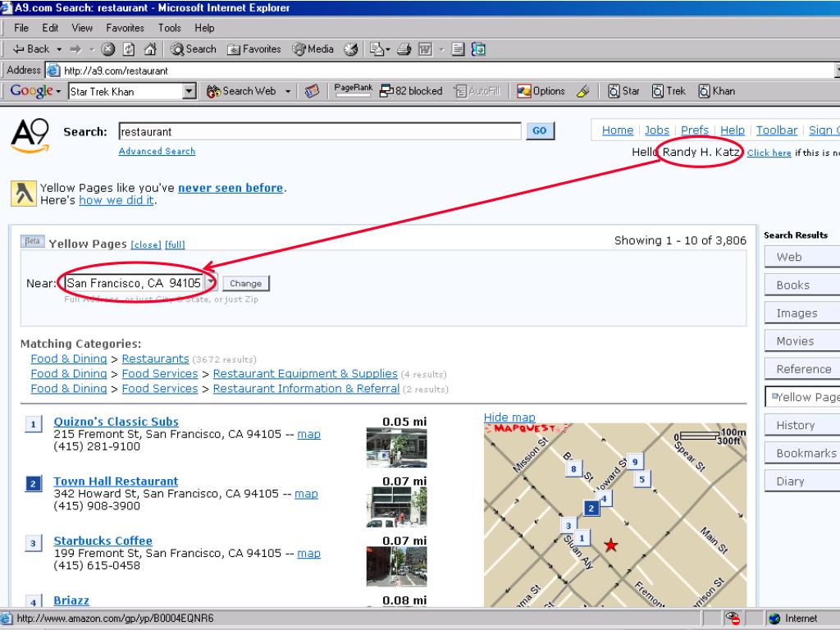Click the Messenger icon in IE toolbar
The width and height of the screenshot is (840, 630).
pyautogui.click(x=478, y=49)
